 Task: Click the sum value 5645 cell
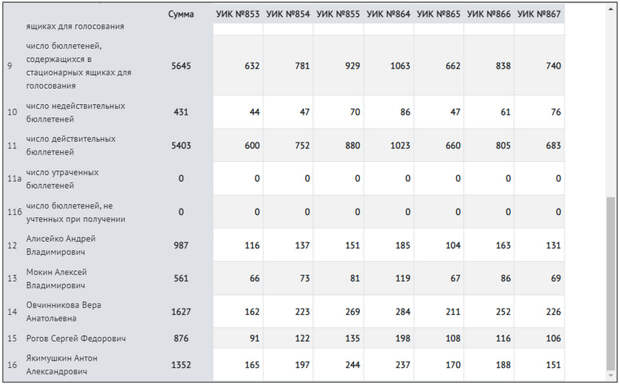tap(181, 66)
